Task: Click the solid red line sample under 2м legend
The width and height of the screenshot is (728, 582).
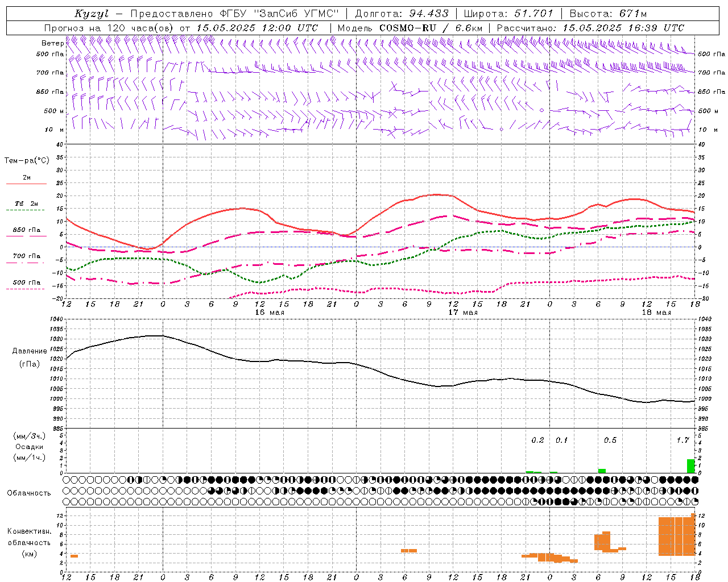Action: click(26, 184)
